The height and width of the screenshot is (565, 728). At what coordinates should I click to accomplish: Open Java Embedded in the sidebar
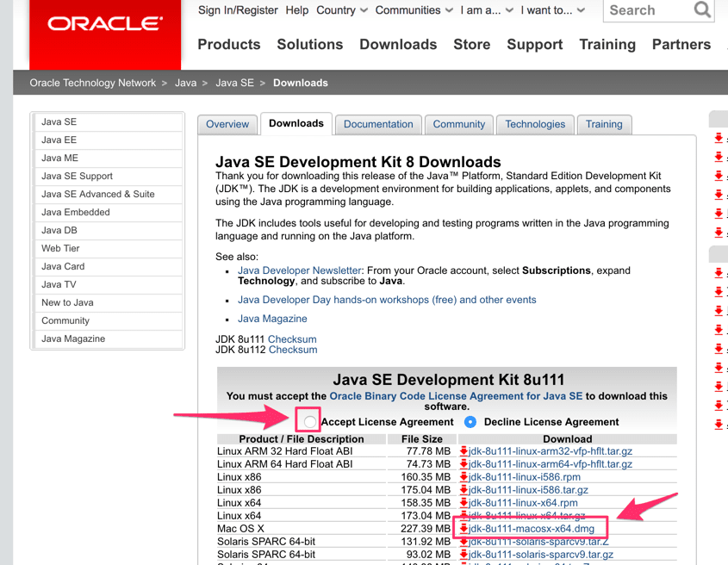click(x=109, y=212)
